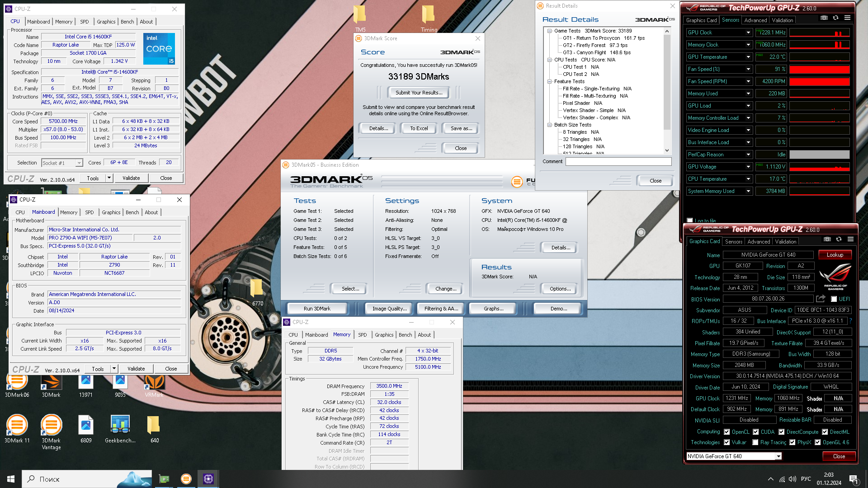Image resolution: width=868 pixels, height=488 pixels.
Task: Toggle the Vulkan checkbox in GPU-Z
Action: (727, 442)
